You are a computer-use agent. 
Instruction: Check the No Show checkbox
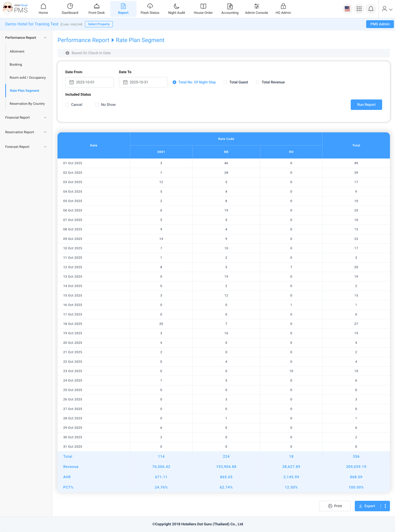tap(97, 105)
